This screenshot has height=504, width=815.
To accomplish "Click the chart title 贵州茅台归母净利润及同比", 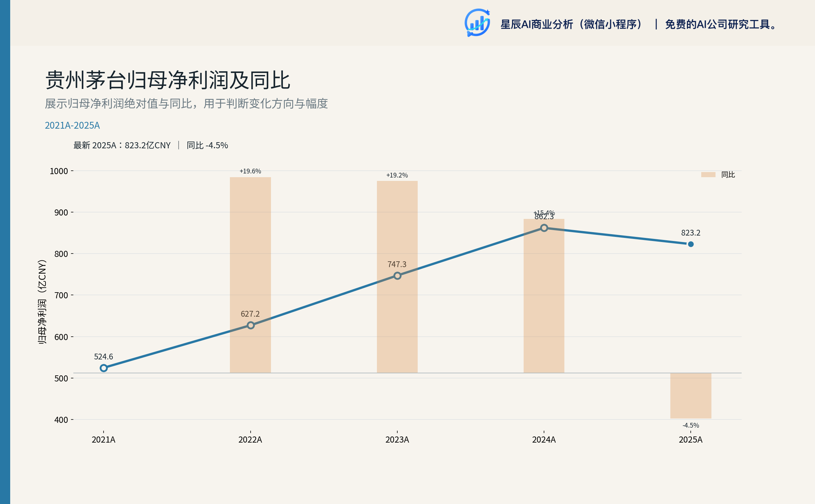I will coord(168,80).
